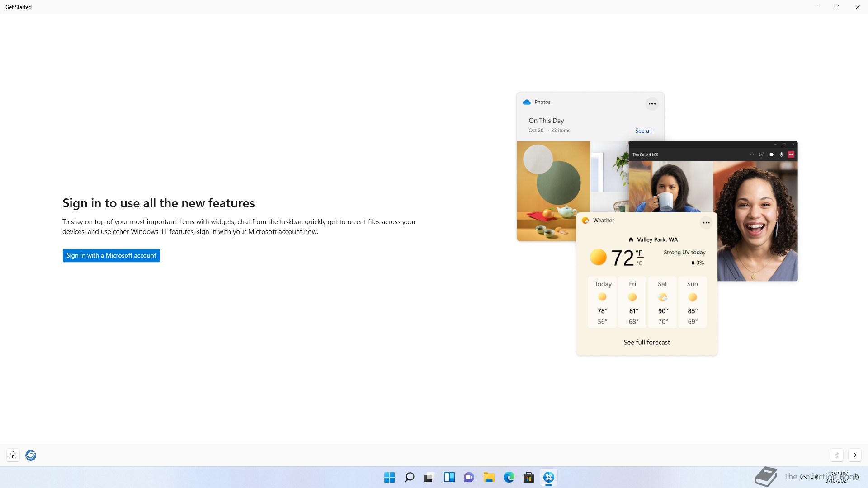Launch Microsoft Edge from taskbar
This screenshot has height=488, width=868.
509,477
